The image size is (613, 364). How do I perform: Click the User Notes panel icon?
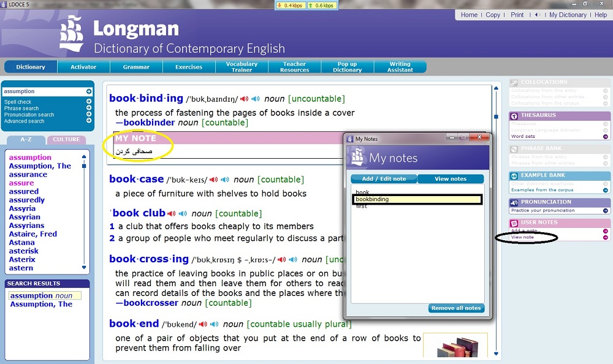coord(513,222)
